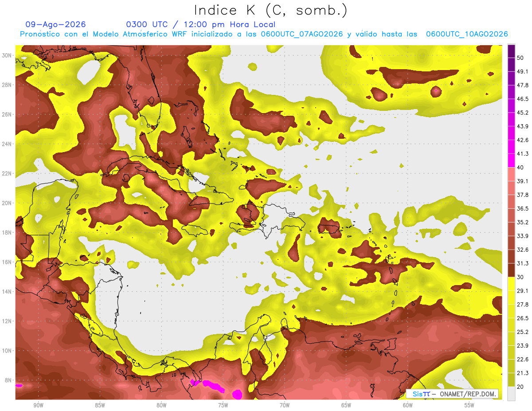This screenshot has height=411, width=532.
Task: Click the colorbar value "20"
Action: [x=521, y=387]
